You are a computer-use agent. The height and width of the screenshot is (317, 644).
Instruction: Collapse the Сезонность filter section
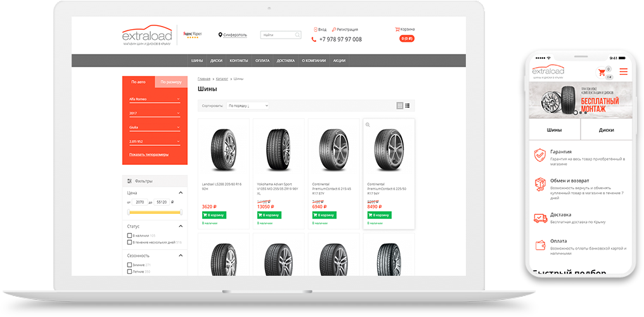click(180, 256)
